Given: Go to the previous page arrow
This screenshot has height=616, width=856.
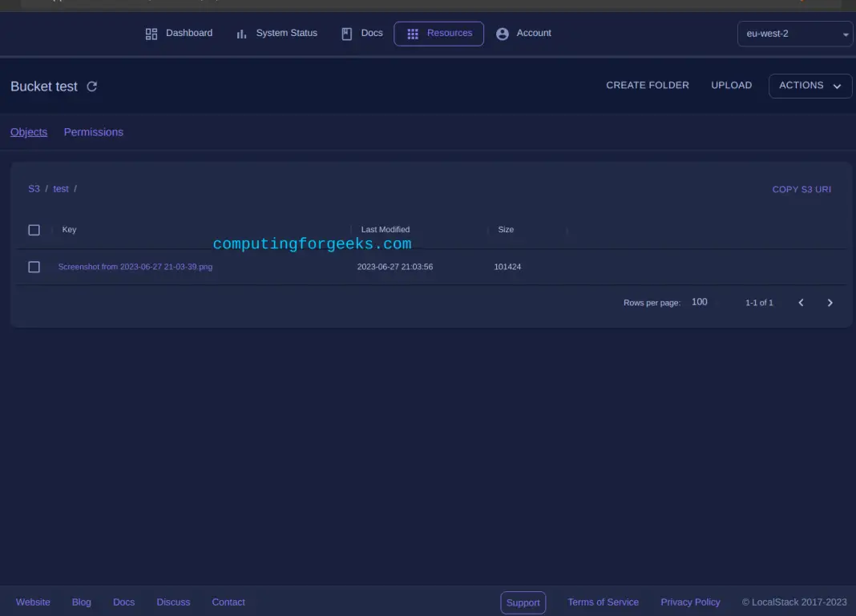Looking at the screenshot, I should pos(801,303).
